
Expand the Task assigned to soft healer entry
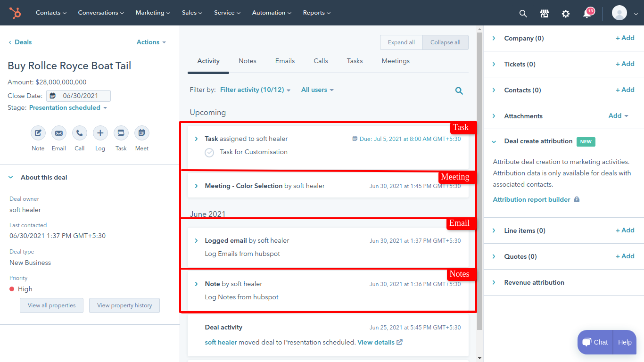196,139
